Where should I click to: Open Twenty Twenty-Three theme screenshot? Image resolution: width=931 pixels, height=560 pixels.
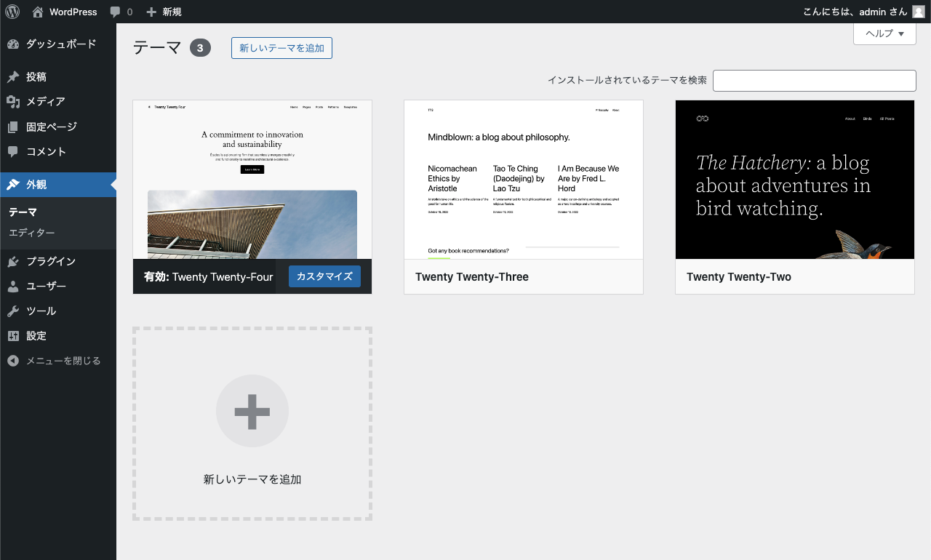pos(524,180)
